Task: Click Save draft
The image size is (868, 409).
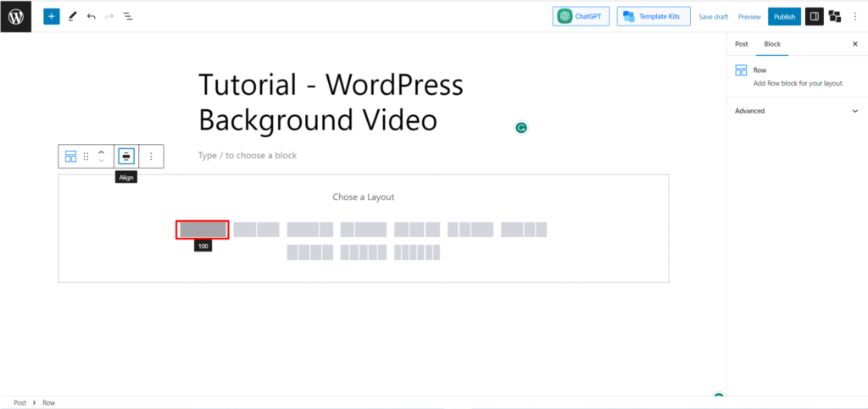Action: (714, 17)
